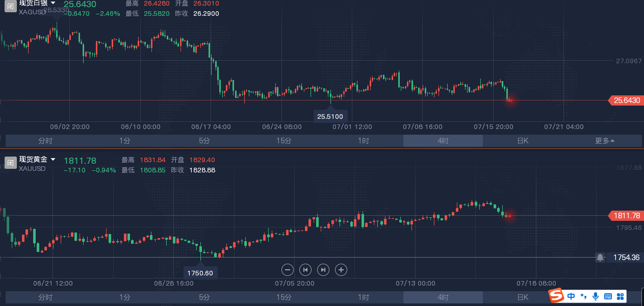
Task: Select 5分 tab in silver chart
Action: click(x=204, y=141)
